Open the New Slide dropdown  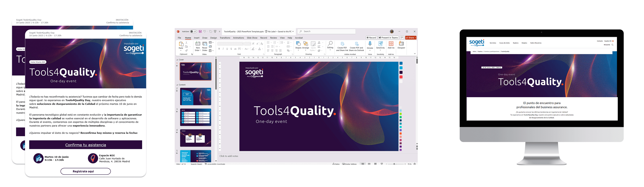[198, 50]
